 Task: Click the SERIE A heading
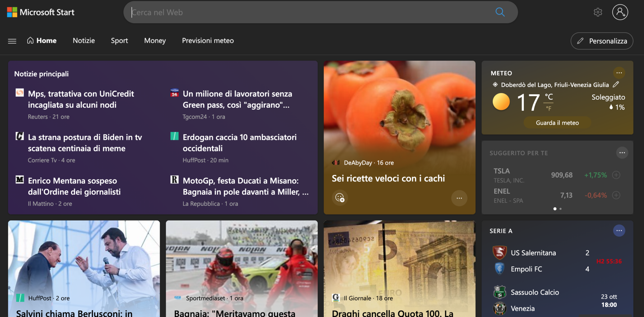pos(501,231)
